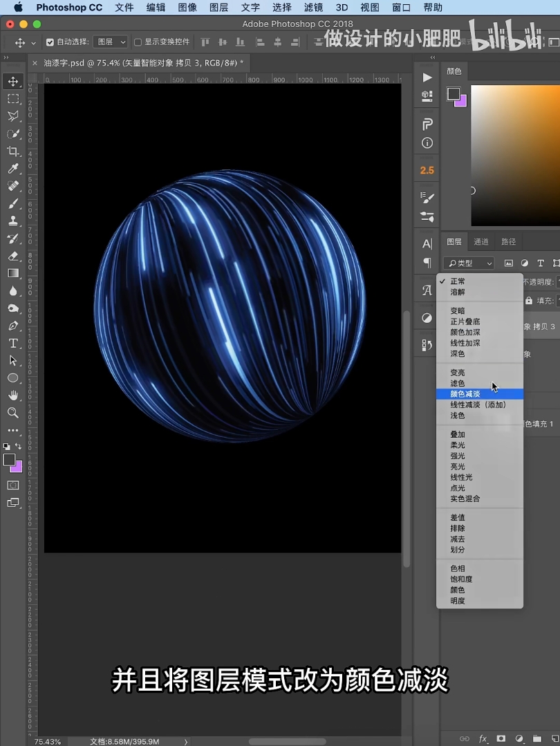Collapse the right panel dock arrows

tap(433, 57)
